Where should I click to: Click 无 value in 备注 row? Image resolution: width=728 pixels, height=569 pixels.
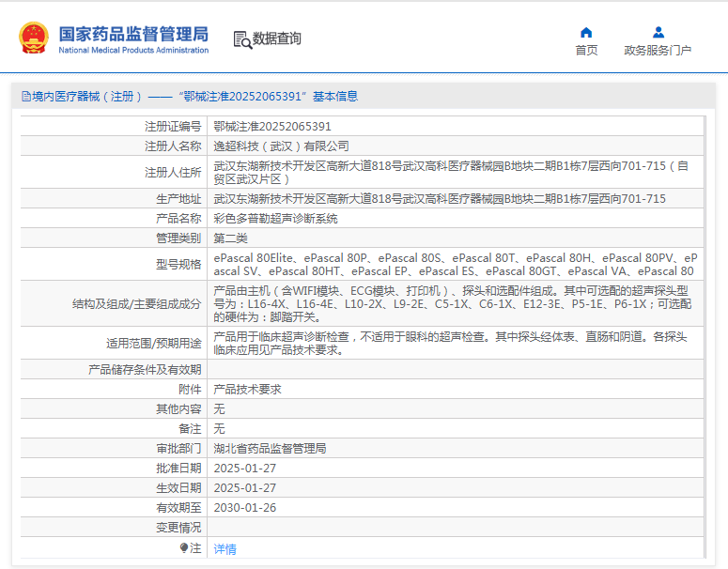[219, 428]
